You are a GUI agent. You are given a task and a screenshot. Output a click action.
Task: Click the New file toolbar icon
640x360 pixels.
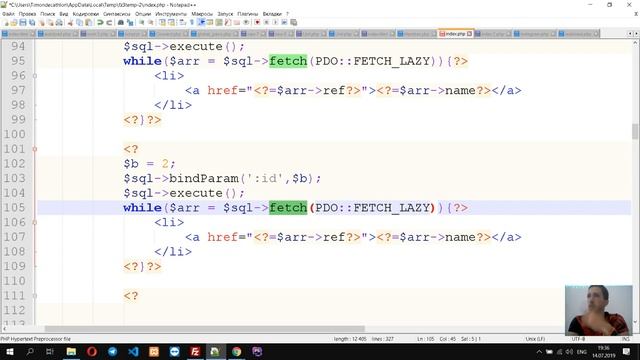point(6,22)
